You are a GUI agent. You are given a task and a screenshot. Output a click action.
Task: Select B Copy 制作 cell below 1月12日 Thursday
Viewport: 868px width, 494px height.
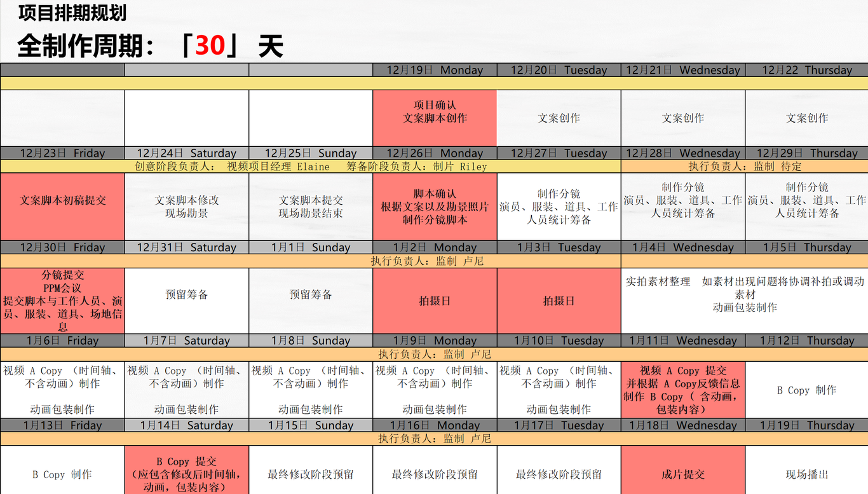pyautogui.click(x=807, y=390)
